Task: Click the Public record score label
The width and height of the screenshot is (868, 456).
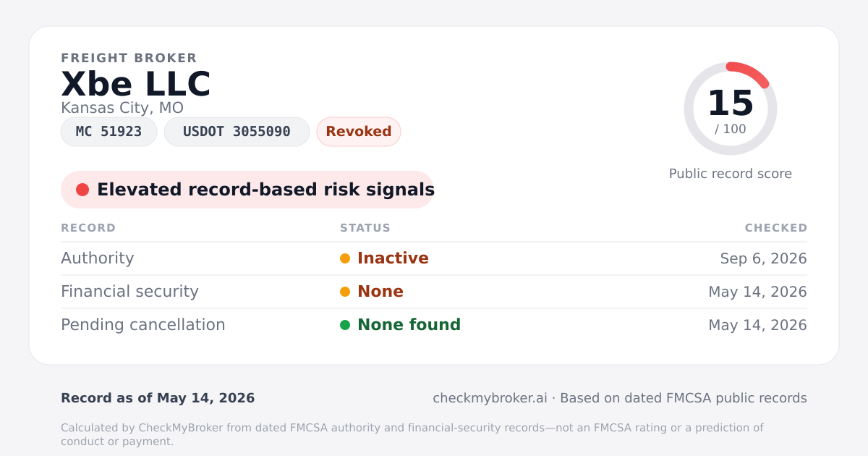Action: click(x=731, y=174)
